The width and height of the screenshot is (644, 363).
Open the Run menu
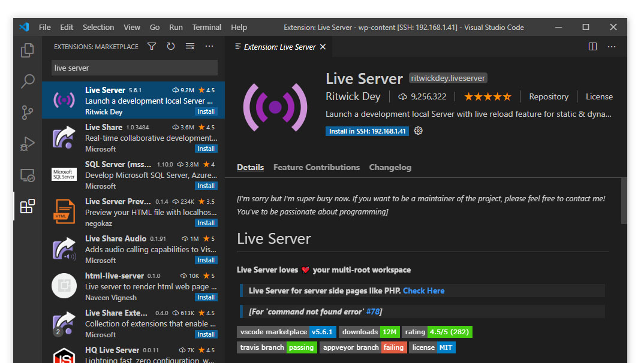coord(176,27)
